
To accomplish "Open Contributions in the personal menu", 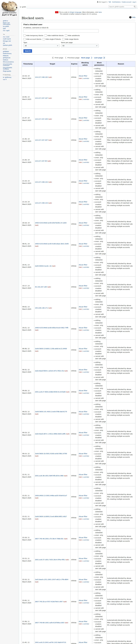I will (116, 2).
